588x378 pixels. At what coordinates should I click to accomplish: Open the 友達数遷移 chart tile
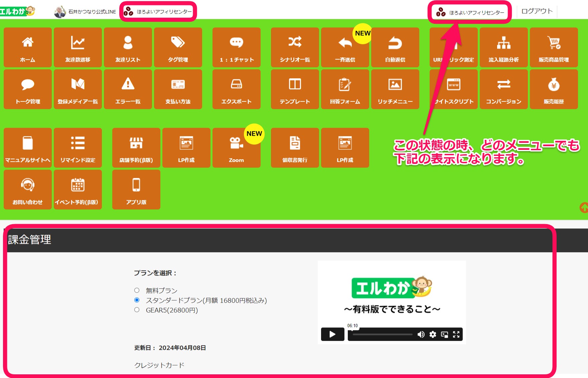[x=78, y=48]
